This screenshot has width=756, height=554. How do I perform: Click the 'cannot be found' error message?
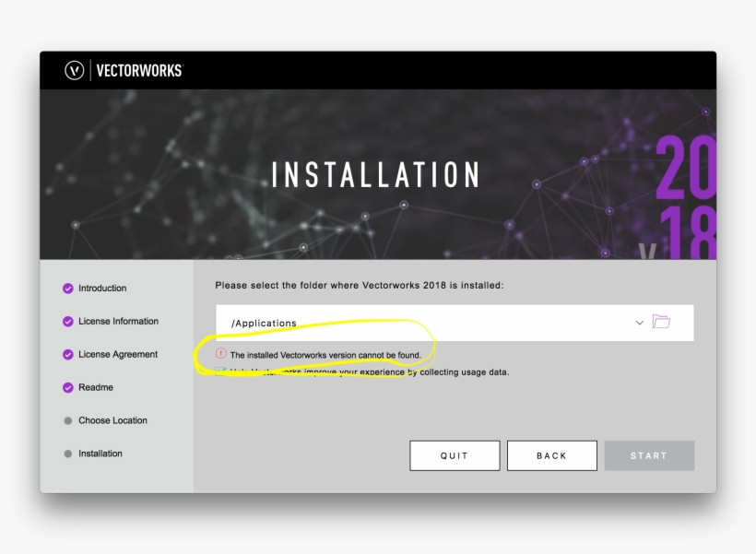coord(325,355)
